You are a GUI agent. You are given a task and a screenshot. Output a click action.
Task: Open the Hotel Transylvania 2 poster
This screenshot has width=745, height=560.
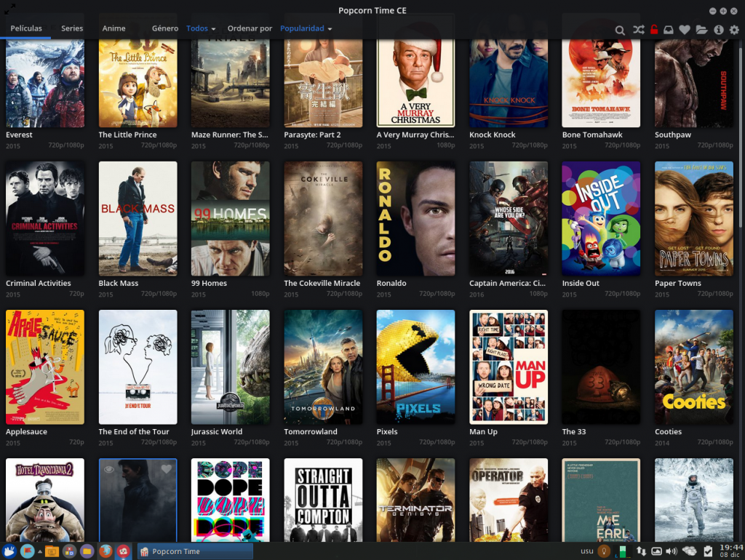click(45, 500)
